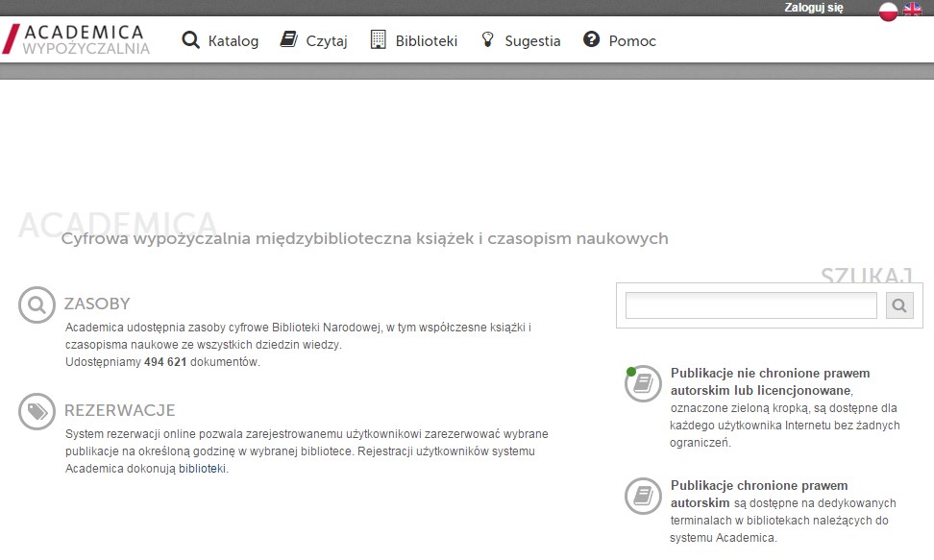Click inside the Szukaj search field
Screen dimensions: 934x560
click(751, 305)
